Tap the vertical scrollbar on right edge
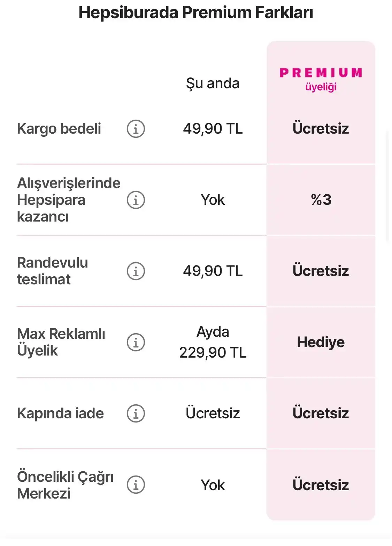This screenshot has width=392, height=546. click(x=387, y=187)
